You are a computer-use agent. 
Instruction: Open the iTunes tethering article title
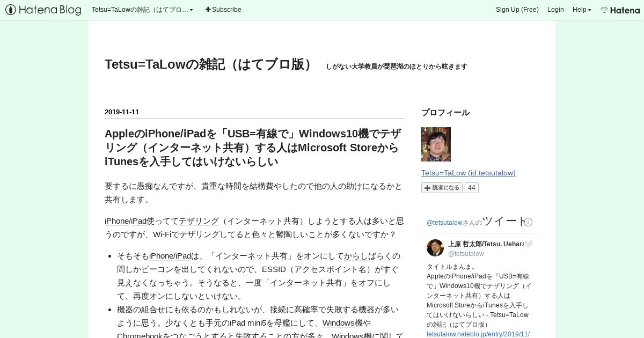(x=253, y=148)
